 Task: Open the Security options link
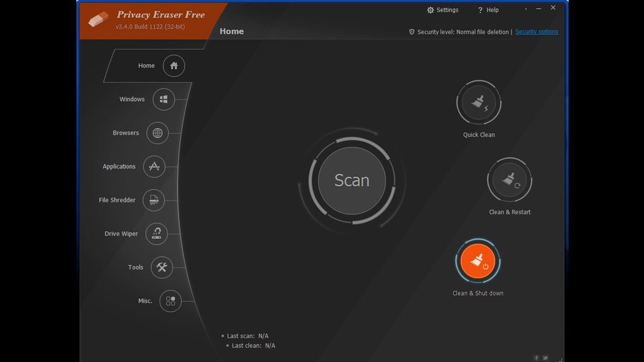pos(537,32)
